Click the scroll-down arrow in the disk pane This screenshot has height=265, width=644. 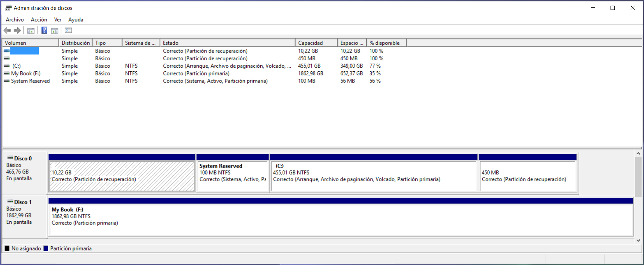638,240
